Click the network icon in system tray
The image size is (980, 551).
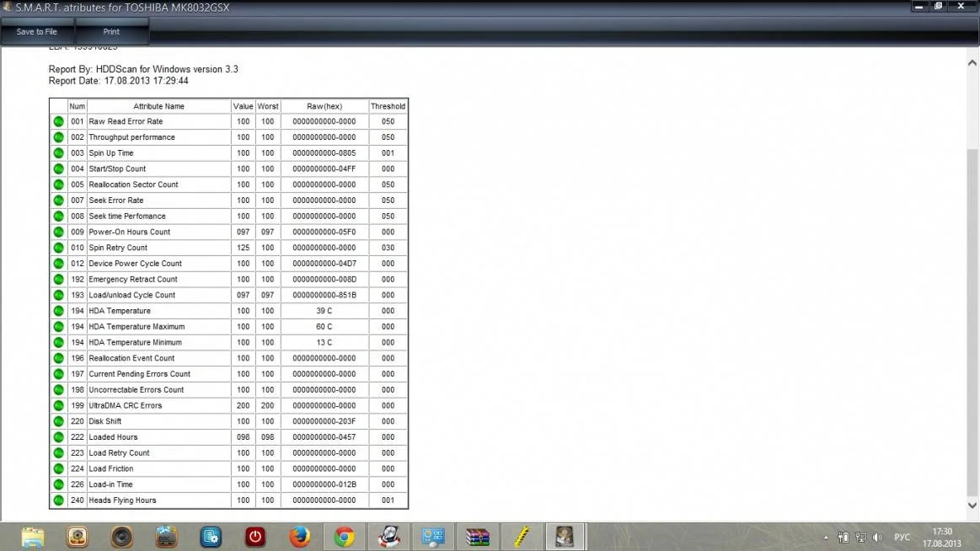860,538
